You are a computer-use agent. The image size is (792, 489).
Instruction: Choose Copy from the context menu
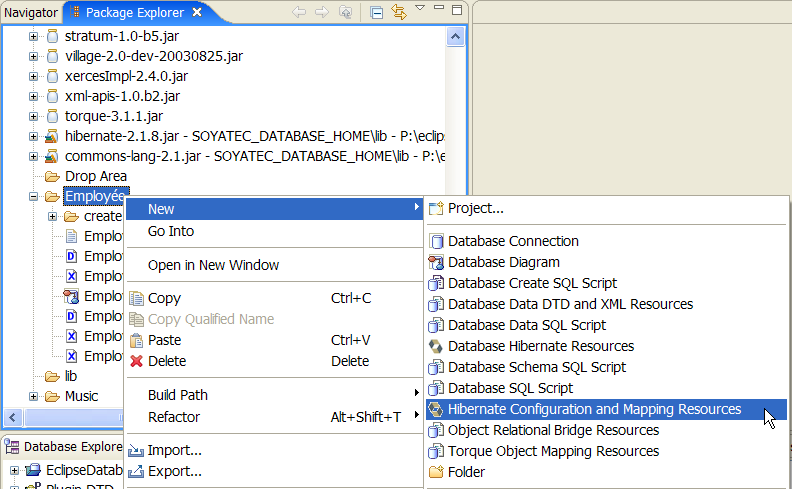[x=273, y=298]
